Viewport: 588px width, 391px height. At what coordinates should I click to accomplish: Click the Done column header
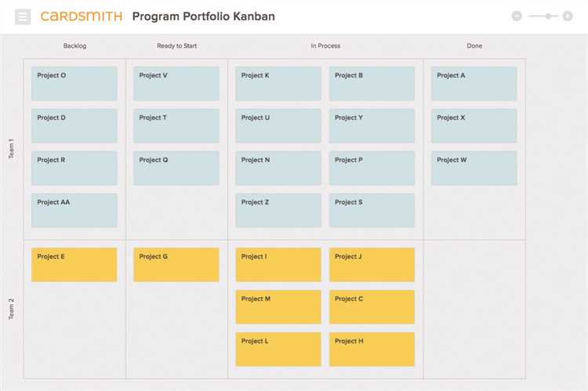[474, 45]
